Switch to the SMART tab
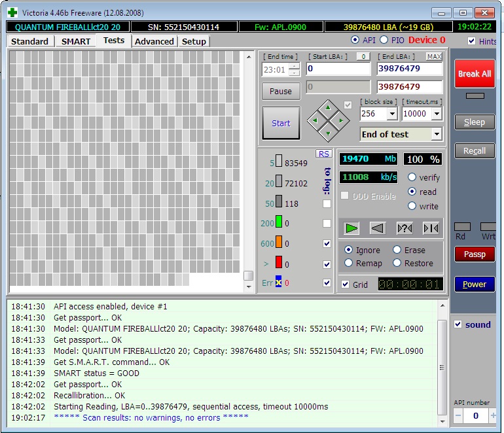Screen dimensions: 504x433 point(76,41)
